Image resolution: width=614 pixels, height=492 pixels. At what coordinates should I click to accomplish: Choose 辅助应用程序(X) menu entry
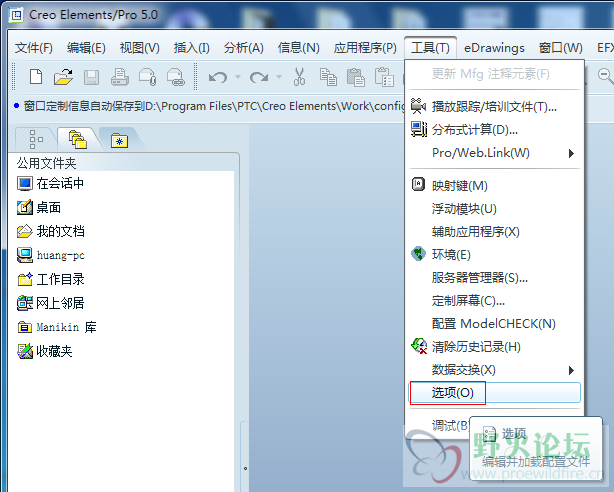click(x=495, y=232)
